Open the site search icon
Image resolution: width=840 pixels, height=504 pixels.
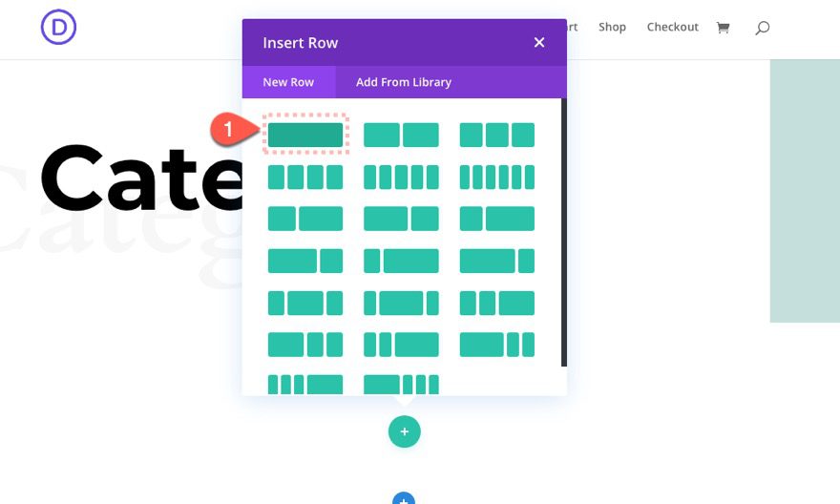763,28
